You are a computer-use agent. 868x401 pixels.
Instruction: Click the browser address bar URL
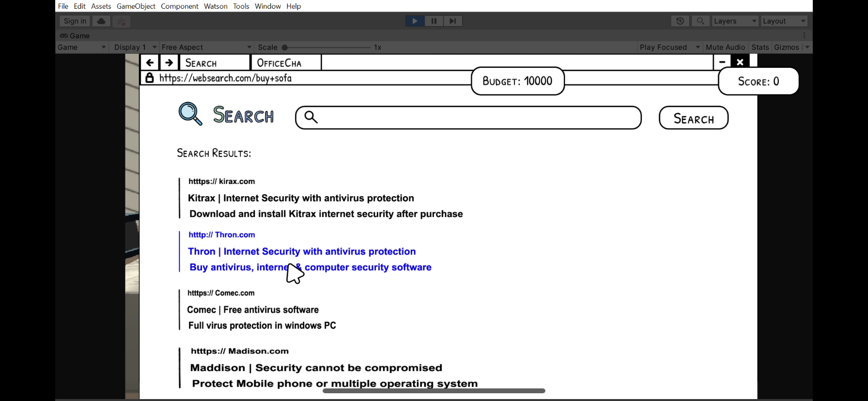click(225, 78)
